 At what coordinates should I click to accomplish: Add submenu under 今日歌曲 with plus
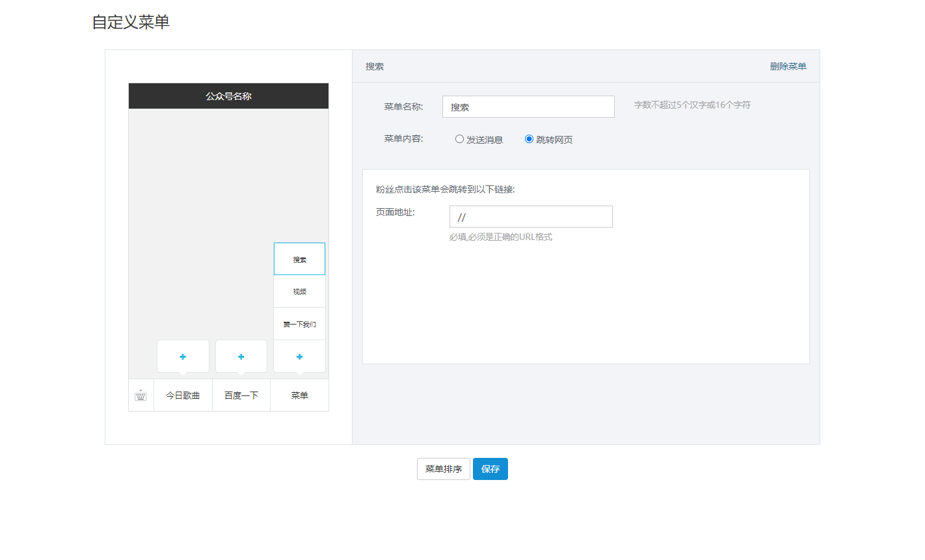tap(183, 356)
